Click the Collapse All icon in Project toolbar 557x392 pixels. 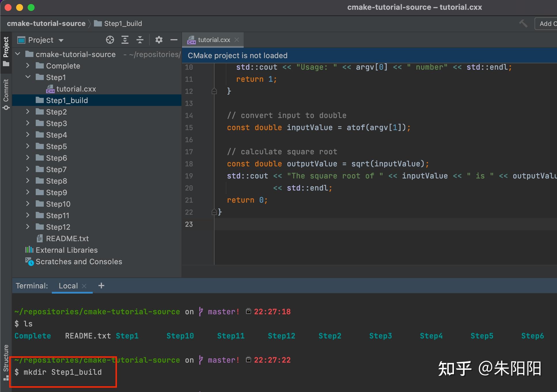click(140, 40)
